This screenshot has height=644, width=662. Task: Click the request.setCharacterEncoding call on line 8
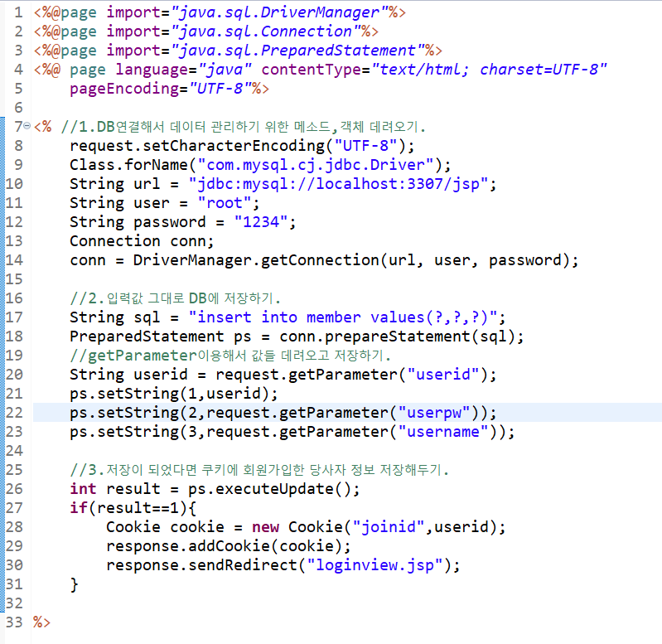(242, 146)
